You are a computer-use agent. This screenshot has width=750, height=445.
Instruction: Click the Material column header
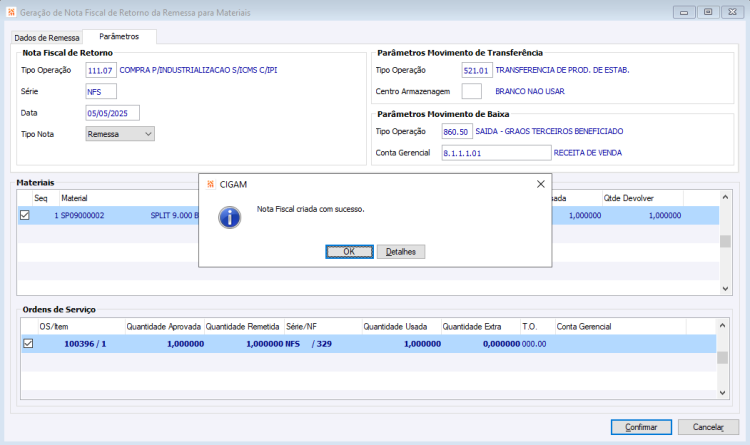tap(74, 198)
